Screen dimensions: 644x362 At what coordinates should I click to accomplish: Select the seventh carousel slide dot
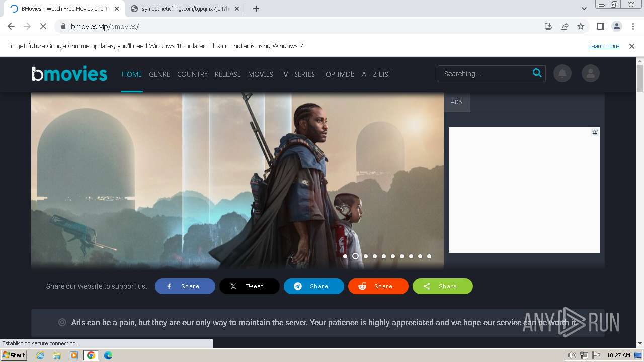pyautogui.click(x=402, y=256)
